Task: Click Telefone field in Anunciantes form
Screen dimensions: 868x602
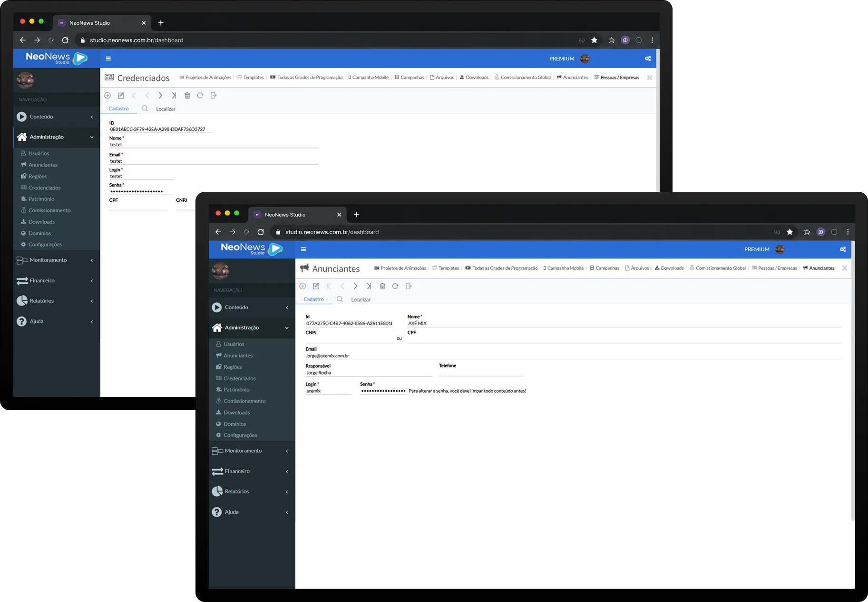Action: pyautogui.click(x=481, y=373)
